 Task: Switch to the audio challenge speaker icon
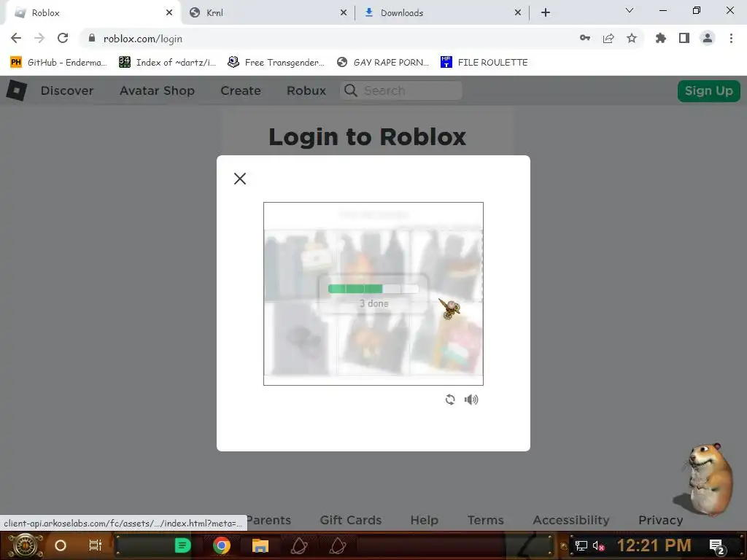tap(471, 400)
